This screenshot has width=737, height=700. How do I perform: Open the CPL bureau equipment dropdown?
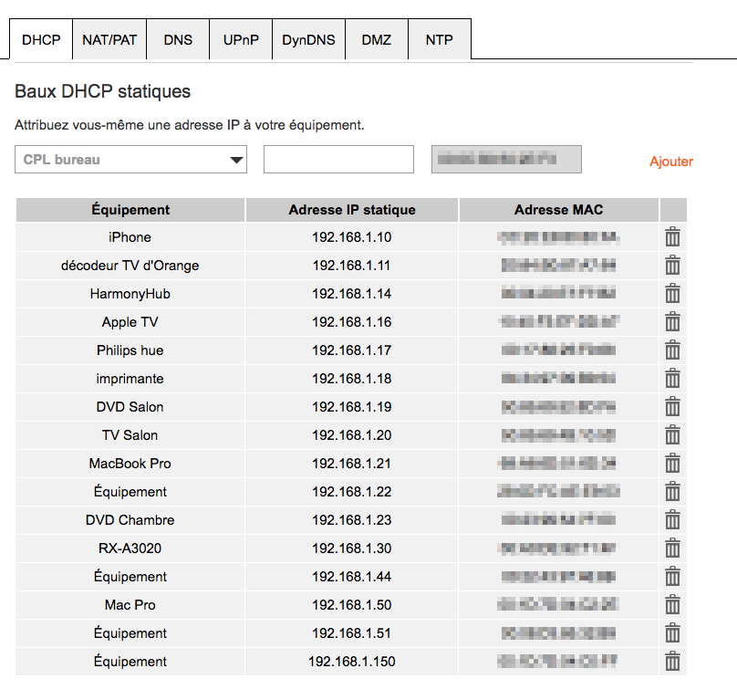(x=131, y=160)
